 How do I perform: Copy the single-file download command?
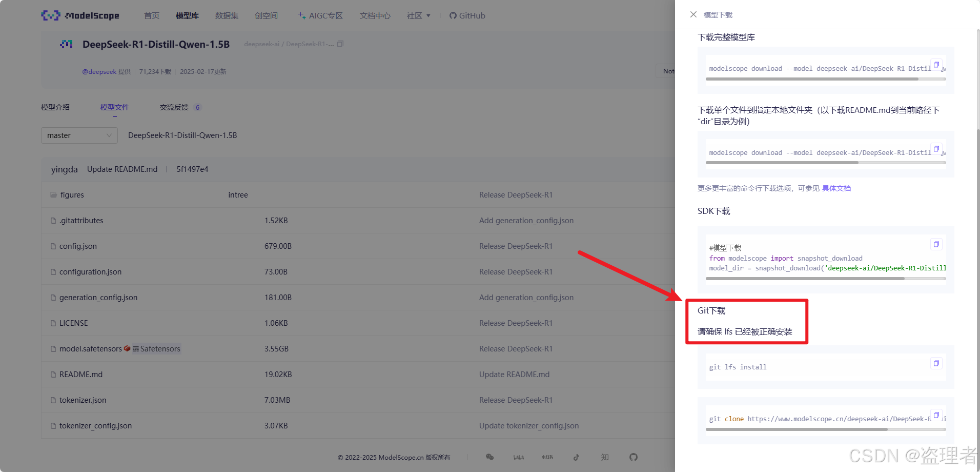[936, 149]
